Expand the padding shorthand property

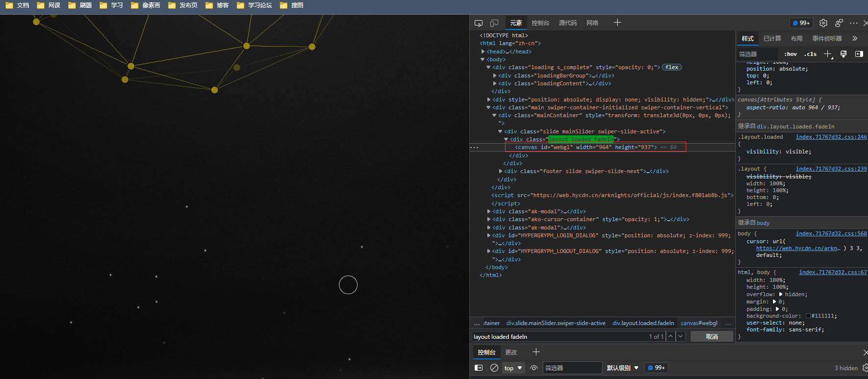click(x=777, y=309)
